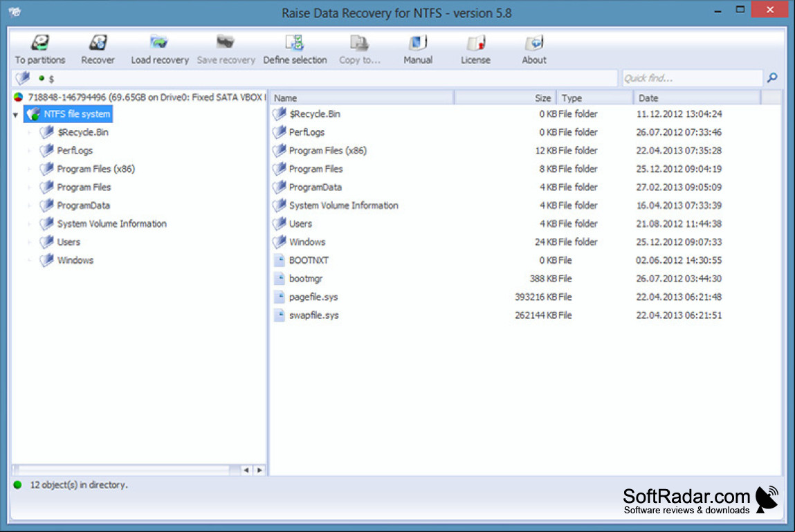Click the BOOTNXT file icon in the list
The height and width of the screenshot is (532, 795).
(280, 260)
